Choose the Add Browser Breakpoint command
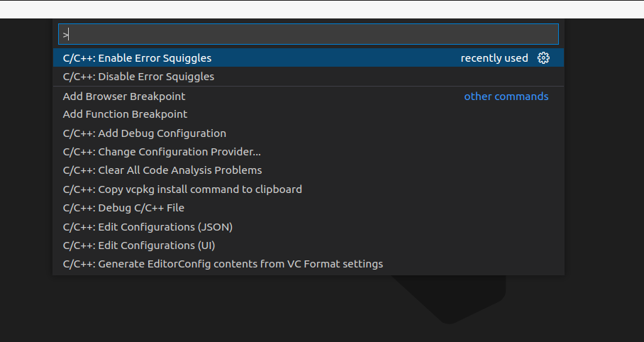644x342 pixels. tap(124, 96)
